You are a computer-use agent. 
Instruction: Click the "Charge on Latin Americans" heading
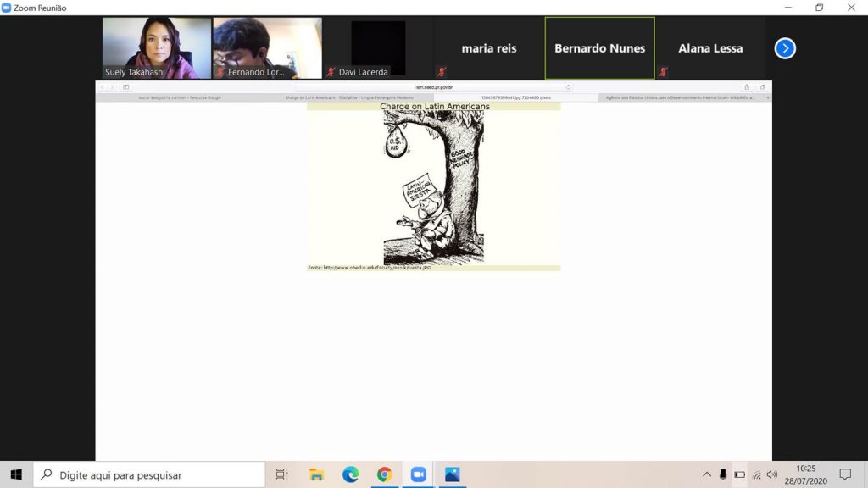point(435,106)
